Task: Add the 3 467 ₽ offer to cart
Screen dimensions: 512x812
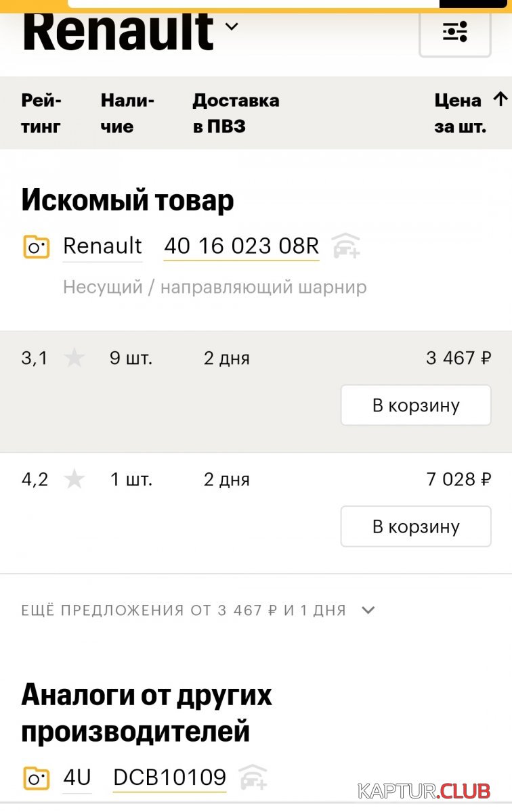Action: pos(415,405)
